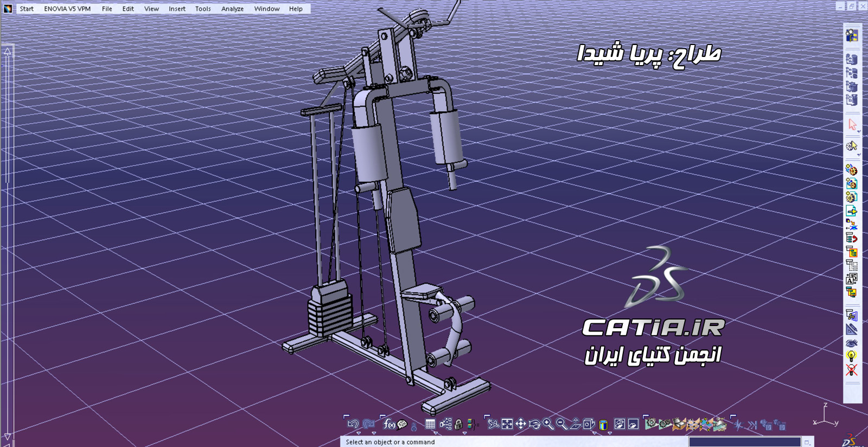Click the Create Multi-View icon
The width and height of the screenshot is (868, 447).
coord(589,424)
